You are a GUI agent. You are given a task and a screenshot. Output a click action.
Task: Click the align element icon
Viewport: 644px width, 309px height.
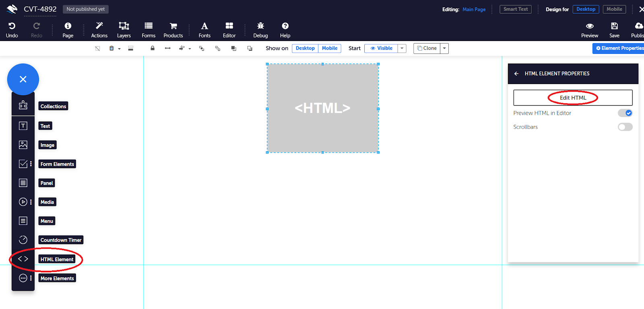(182, 48)
